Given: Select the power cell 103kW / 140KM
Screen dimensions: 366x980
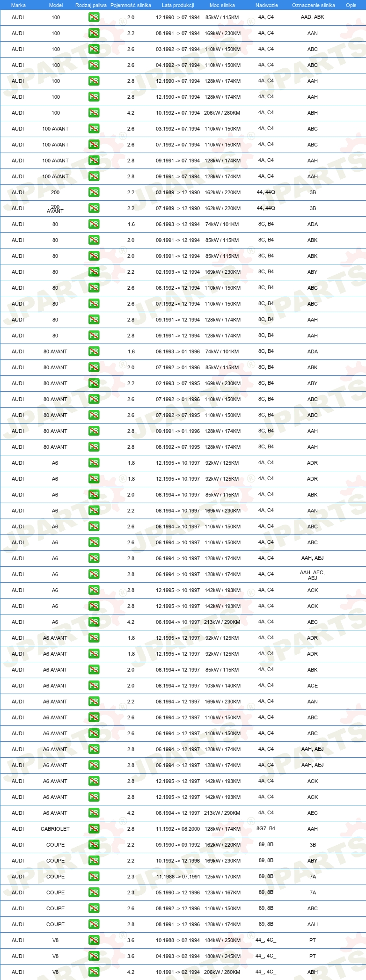Looking at the screenshot, I should [x=222, y=686].
